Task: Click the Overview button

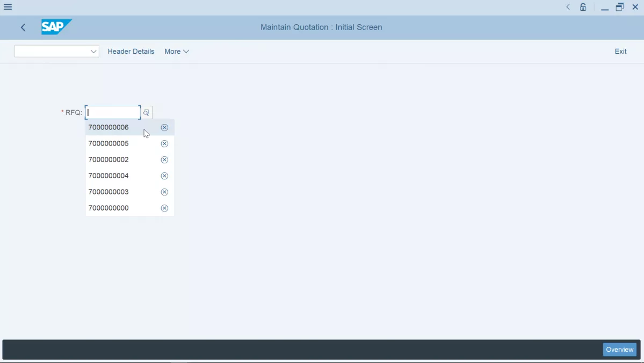Action: click(619, 350)
